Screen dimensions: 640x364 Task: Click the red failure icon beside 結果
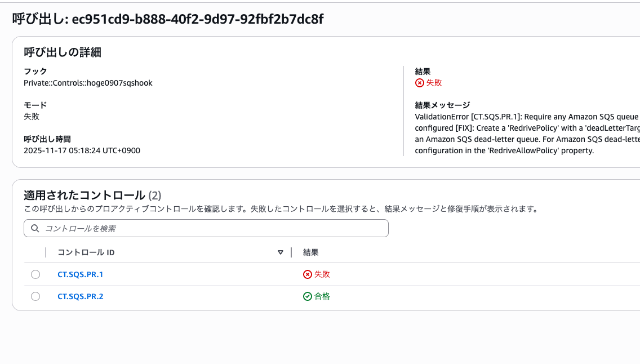pyautogui.click(x=419, y=82)
